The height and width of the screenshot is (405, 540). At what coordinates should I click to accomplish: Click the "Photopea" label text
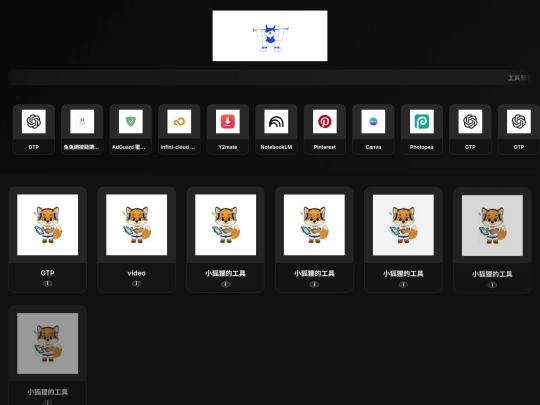(422, 147)
